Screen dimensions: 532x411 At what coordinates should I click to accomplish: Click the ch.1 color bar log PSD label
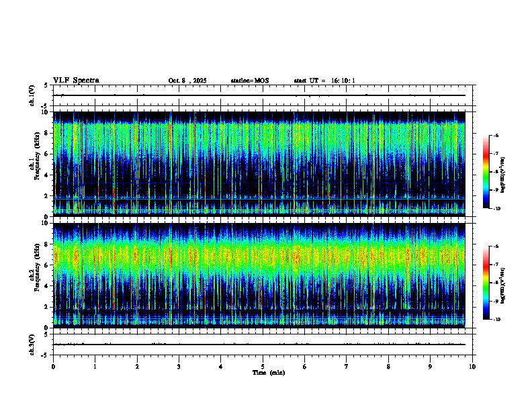[x=503, y=175]
